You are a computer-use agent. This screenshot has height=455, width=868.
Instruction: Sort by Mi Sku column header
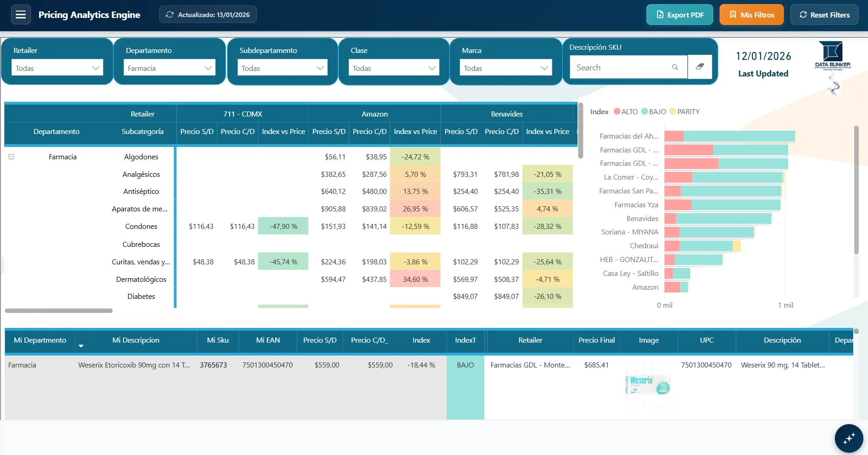pos(217,340)
